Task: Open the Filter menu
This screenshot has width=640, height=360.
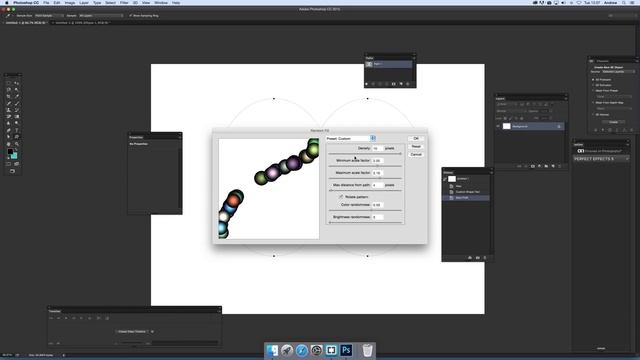Action: [x=124, y=2]
